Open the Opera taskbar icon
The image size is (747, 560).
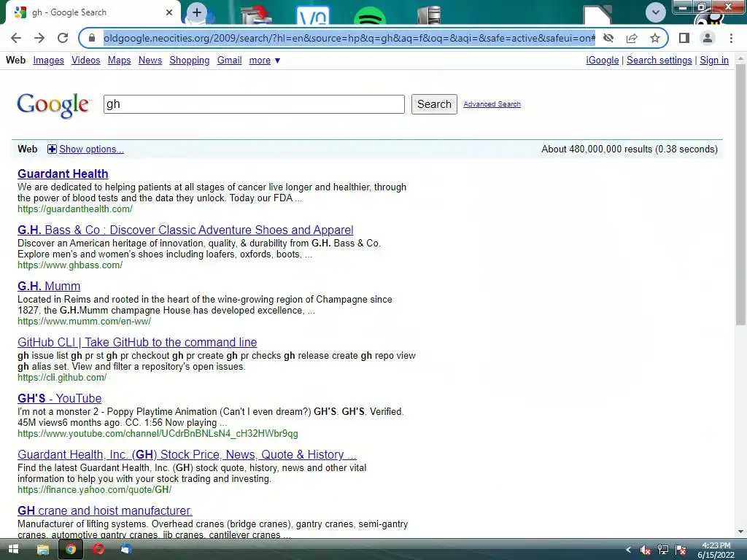[98, 550]
